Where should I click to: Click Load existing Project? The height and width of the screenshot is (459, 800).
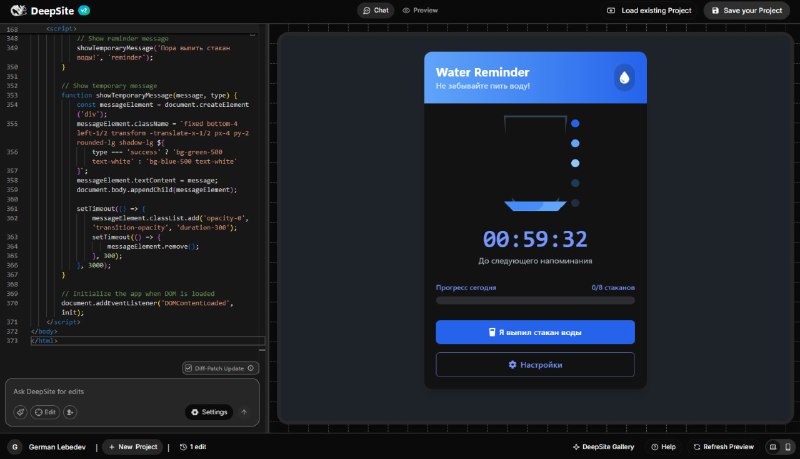tap(649, 10)
